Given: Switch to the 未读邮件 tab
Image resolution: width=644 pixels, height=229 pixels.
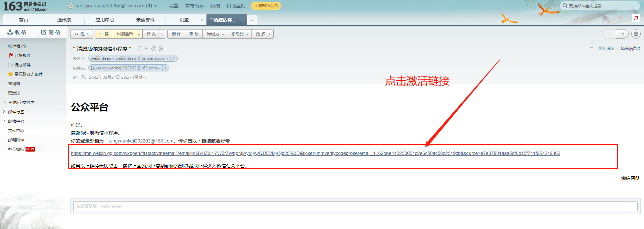Looking at the screenshot, I should coord(145,20).
